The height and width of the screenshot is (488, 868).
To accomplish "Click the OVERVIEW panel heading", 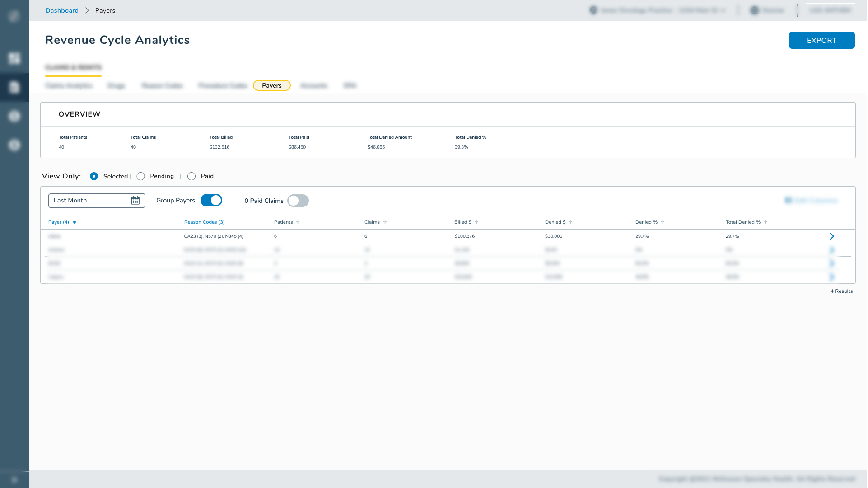I will [79, 114].
